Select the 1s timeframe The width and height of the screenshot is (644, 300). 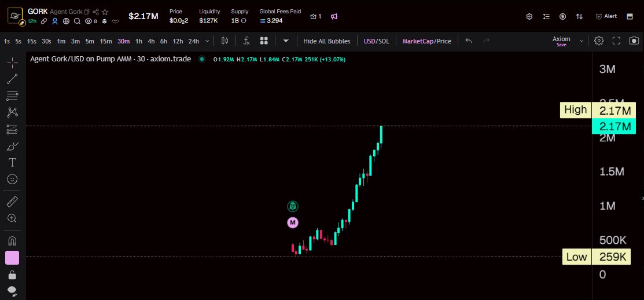[x=6, y=41]
